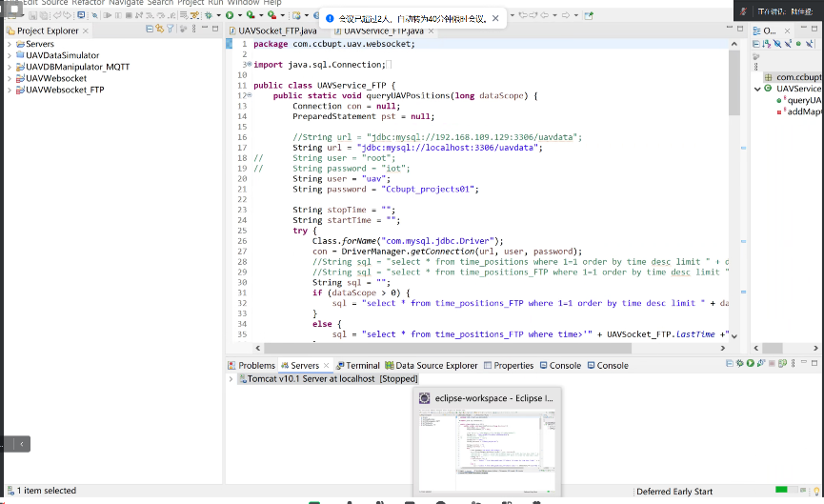Click Publish to the server icon
824x504 pixels.
click(782, 363)
